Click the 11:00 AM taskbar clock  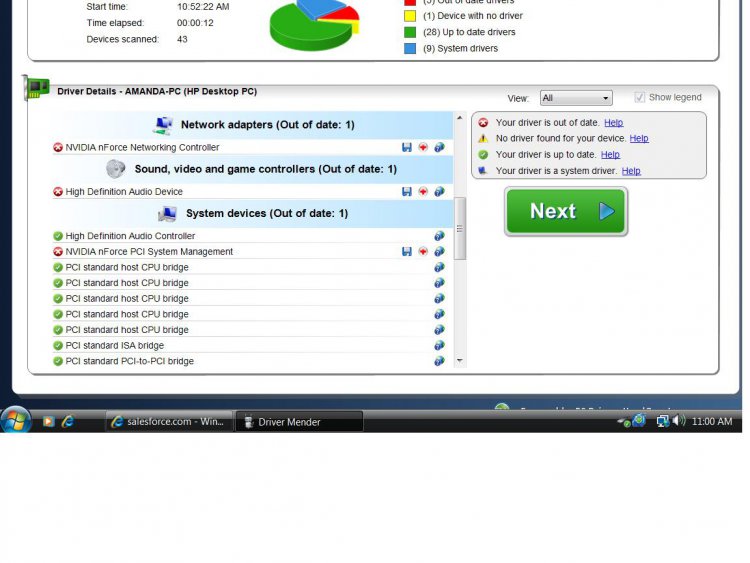(x=712, y=421)
